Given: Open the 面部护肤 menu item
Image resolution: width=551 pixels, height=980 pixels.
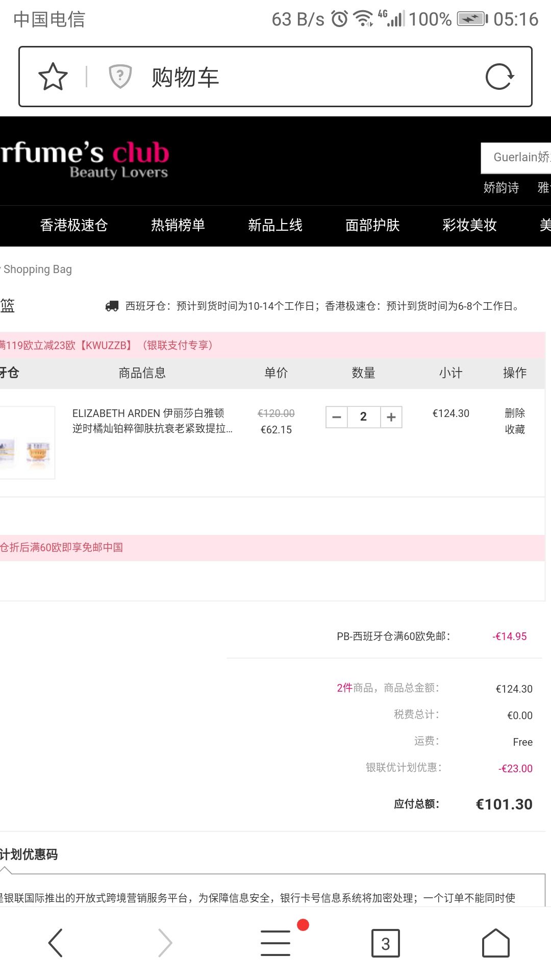Looking at the screenshot, I should pos(372,225).
